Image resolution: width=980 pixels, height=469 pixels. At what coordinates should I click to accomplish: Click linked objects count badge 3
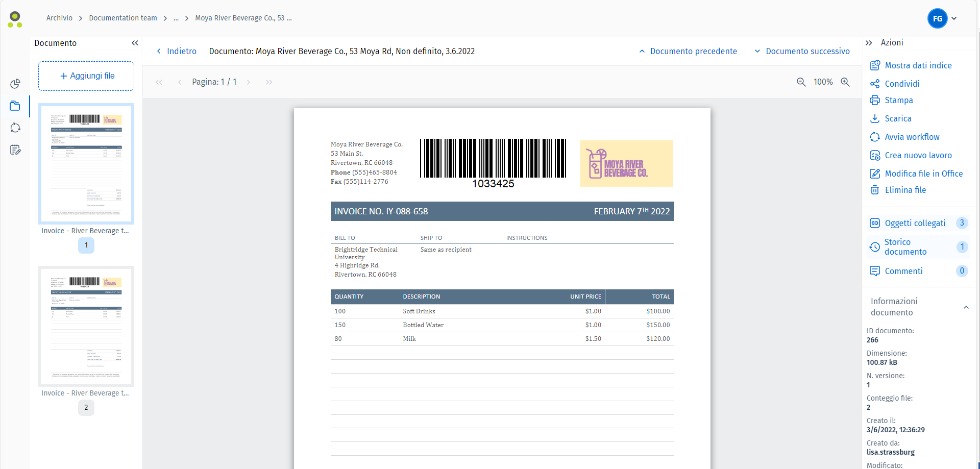962,223
